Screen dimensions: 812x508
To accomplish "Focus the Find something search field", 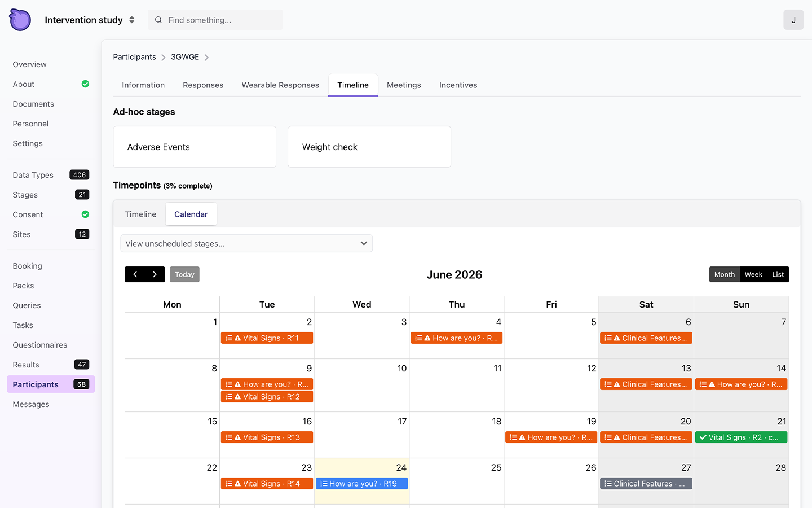I will coord(215,20).
